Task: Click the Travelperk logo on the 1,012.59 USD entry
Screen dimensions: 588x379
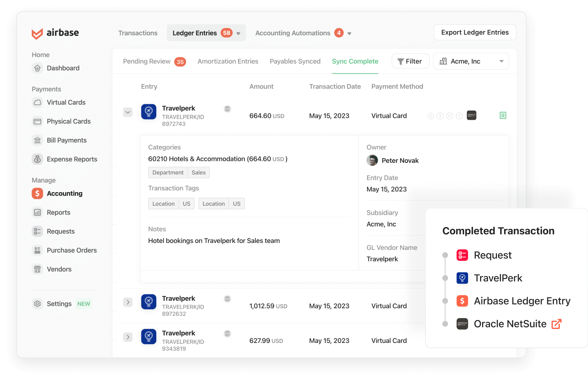Action: tap(149, 302)
